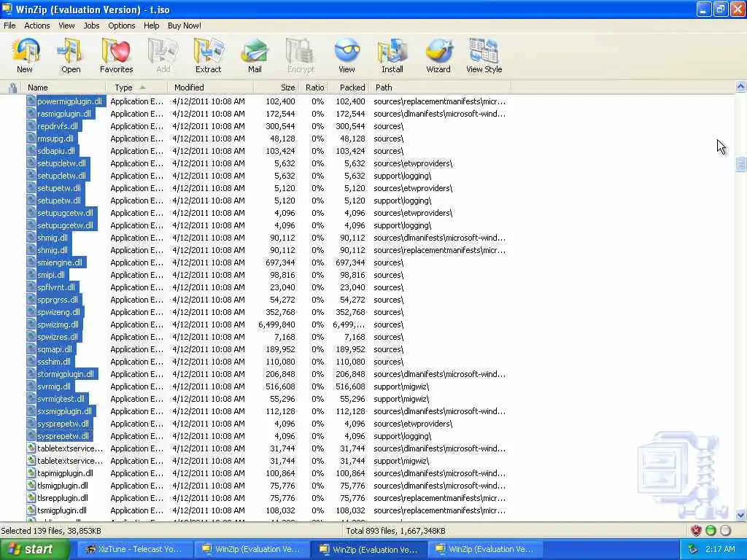
Task: Open the Windows Start button
Action: [34, 549]
